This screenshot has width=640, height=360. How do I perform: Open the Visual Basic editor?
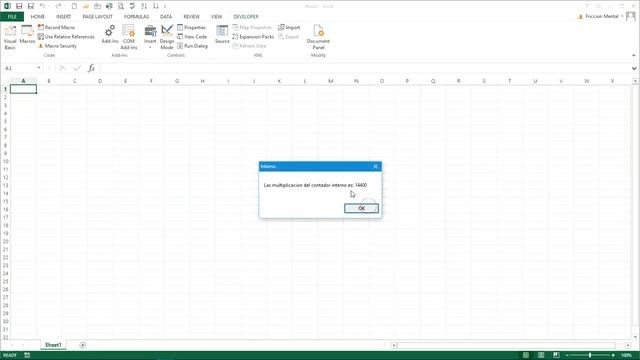coord(10,37)
